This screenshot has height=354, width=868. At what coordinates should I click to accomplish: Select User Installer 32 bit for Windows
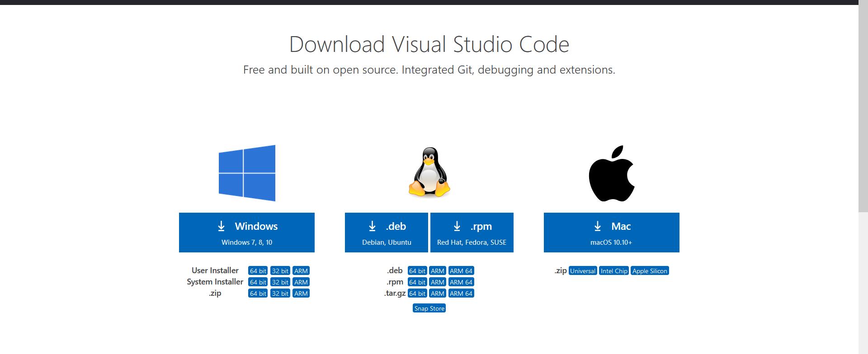pos(280,271)
